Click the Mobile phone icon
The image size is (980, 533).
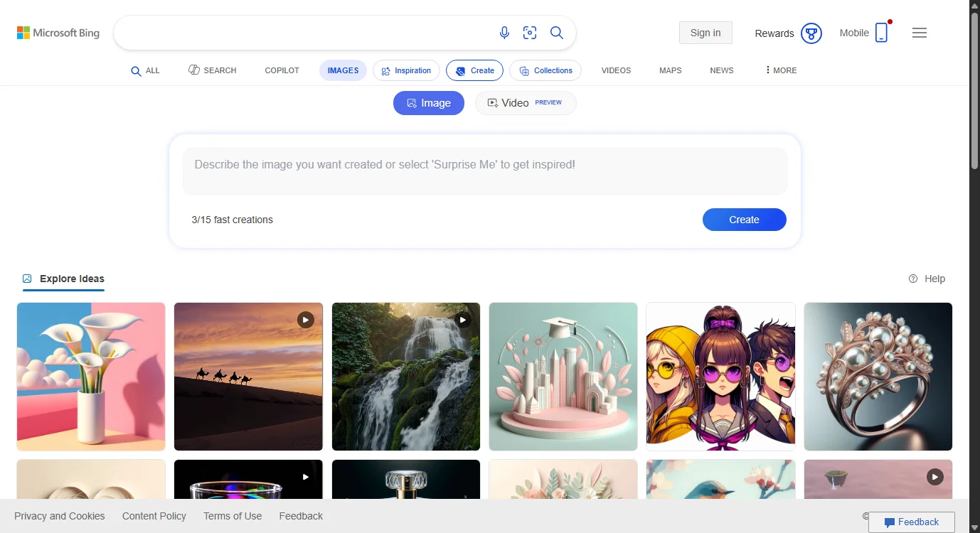882,32
